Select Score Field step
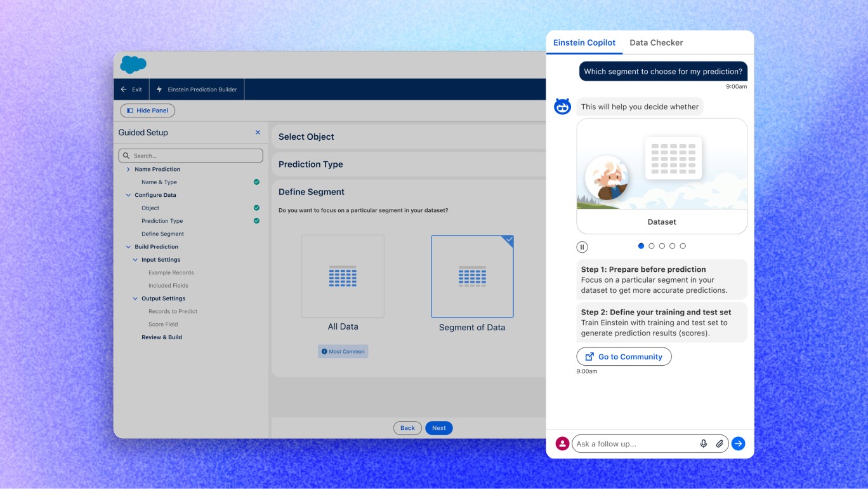Screen dimensions: 868x489 (x=163, y=325)
